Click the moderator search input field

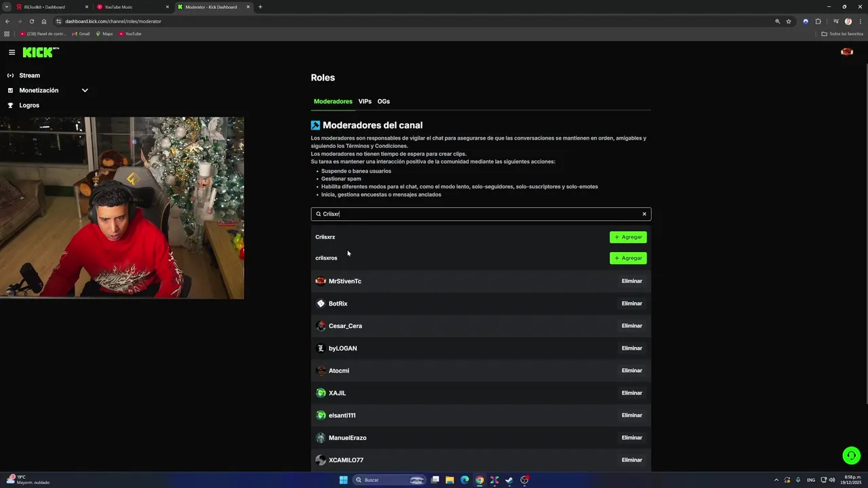tap(481, 214)
